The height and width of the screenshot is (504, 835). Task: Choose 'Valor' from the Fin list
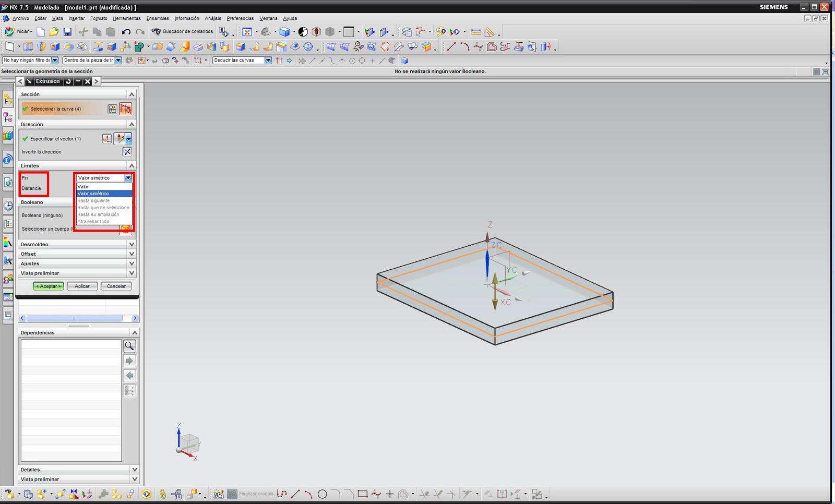click(104, 187)
